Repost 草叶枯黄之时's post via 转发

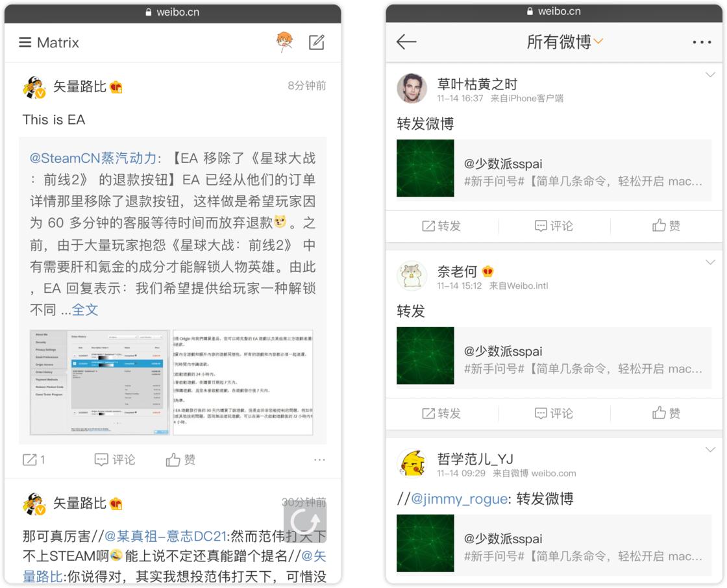[441, 226]
